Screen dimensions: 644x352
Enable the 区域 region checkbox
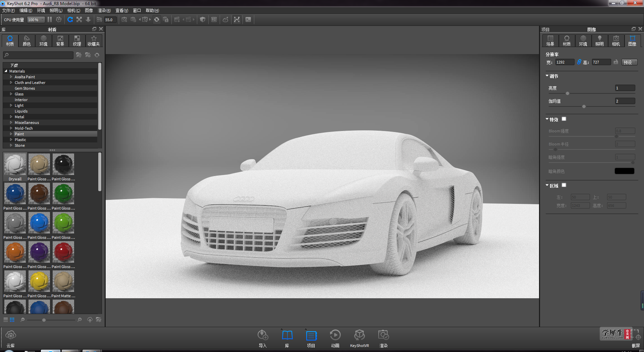point(564,185)
